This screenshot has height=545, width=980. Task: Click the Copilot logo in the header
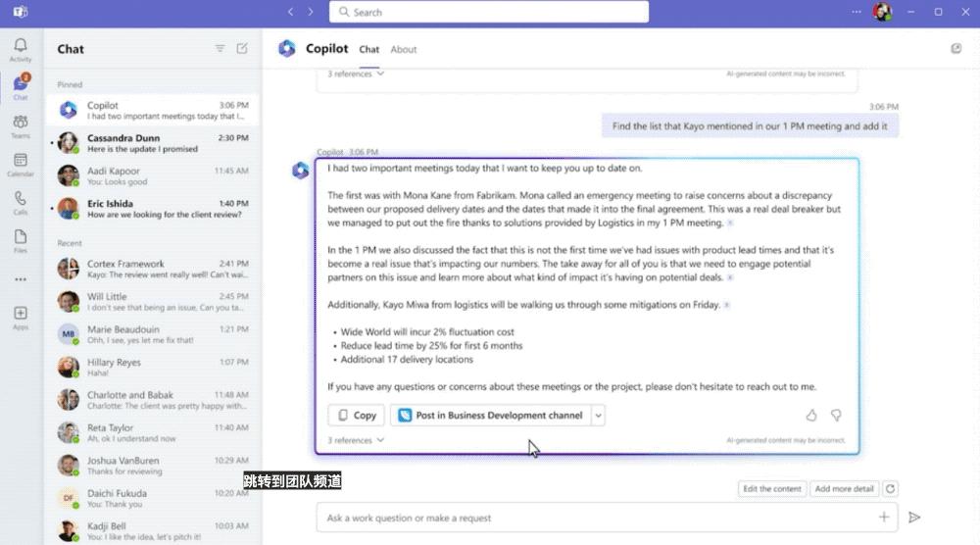coord(287,49)
